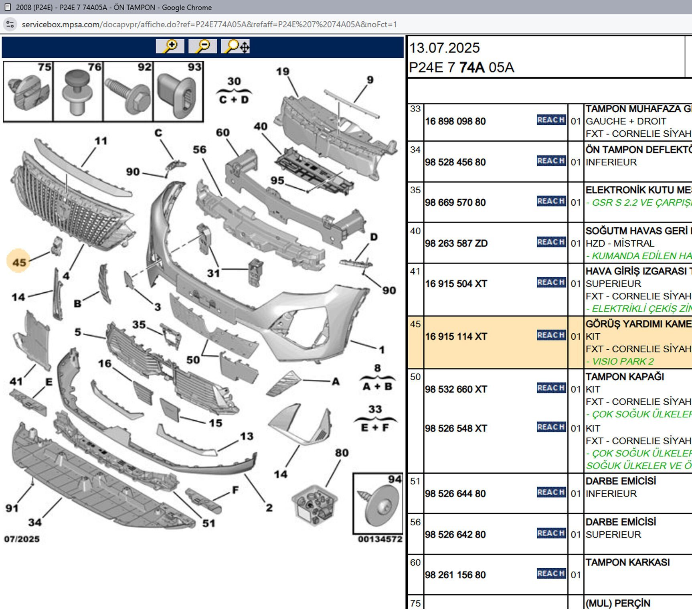
Task: Click REACH badge for part 98 261 156 80
Action: [x=551, y=573]
